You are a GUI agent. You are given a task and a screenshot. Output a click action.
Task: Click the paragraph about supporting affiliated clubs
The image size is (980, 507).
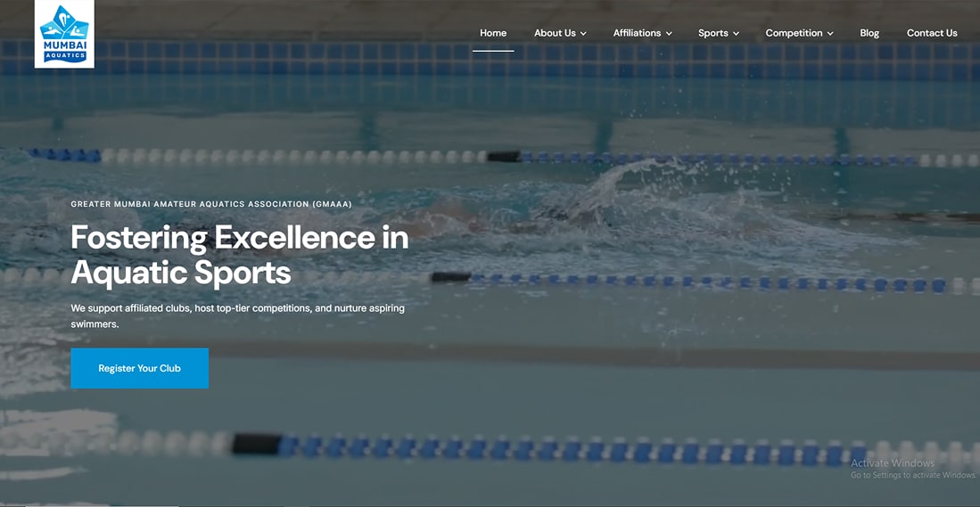pos(237,316)
